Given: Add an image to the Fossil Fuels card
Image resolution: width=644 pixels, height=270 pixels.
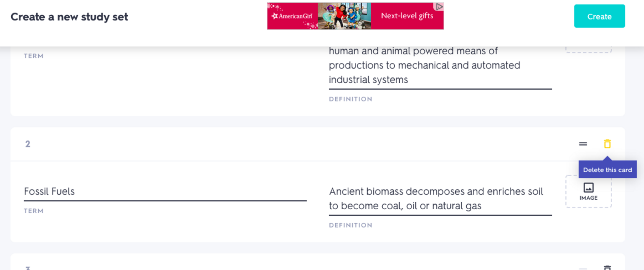Looking at the screenshot, I should click(588, 191).
